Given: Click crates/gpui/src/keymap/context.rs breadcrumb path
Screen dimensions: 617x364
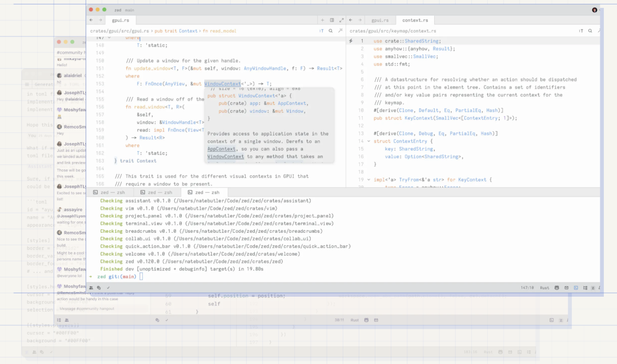Looking at the screenshot, I should click(392, 31).
